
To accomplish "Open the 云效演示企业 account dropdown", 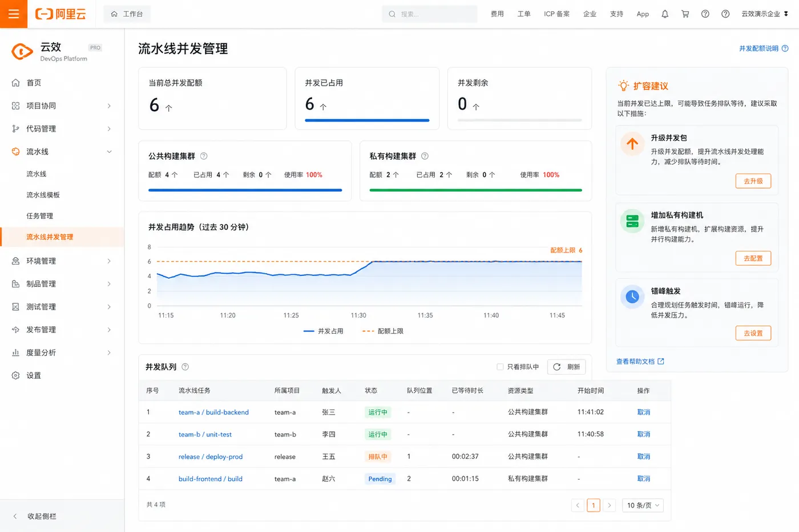I will [x=765, y=14].
